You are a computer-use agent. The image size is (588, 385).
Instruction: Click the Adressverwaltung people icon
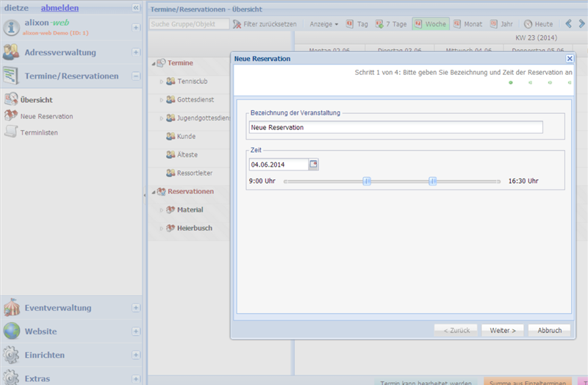pos(11,52)
